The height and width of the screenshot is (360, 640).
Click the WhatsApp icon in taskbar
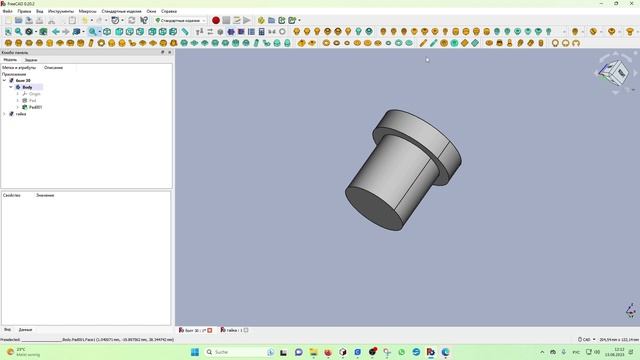[x=402, y=352]
